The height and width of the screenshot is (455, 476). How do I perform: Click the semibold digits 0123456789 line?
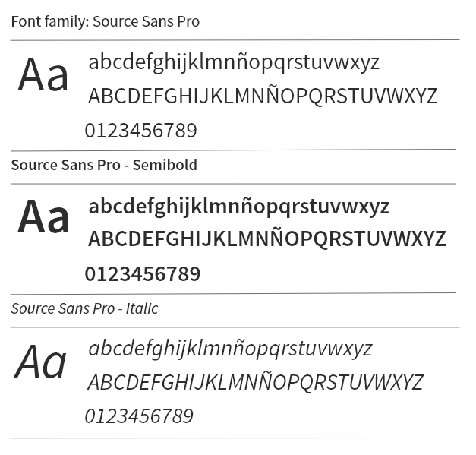click(143, 274)
